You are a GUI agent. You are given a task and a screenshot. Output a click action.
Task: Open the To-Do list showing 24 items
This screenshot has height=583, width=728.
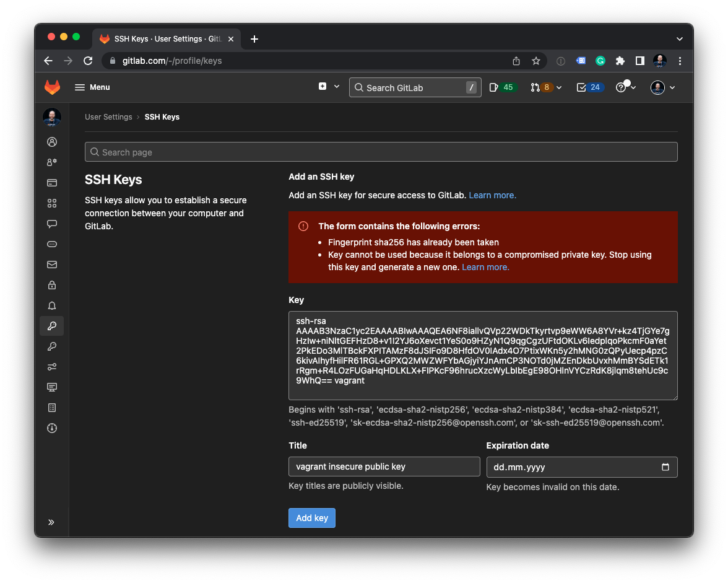coord(589,87)
